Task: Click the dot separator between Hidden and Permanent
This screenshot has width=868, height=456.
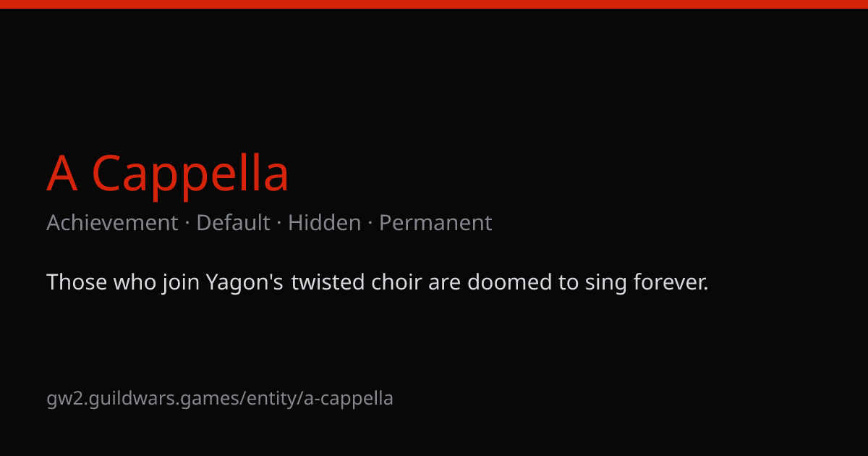Action: coord(370,223)
